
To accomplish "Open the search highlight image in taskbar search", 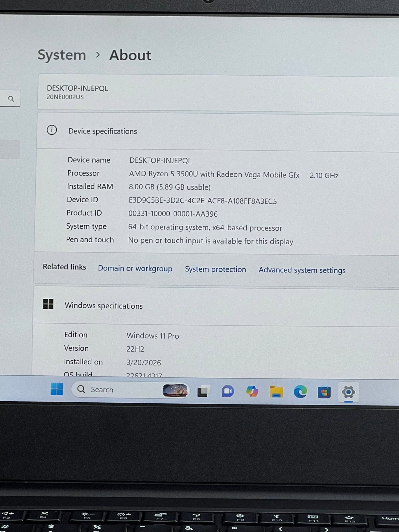I will pyautogui.click(x=175, y=390).
